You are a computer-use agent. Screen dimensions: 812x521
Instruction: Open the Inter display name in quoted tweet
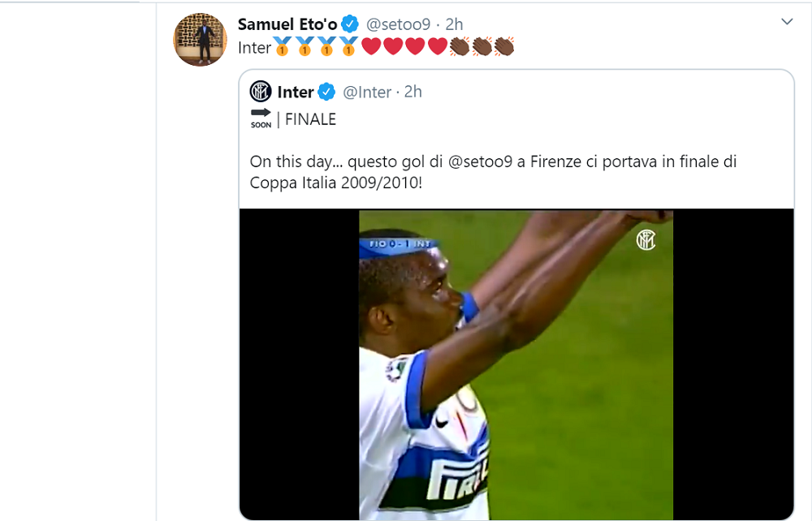296,92
